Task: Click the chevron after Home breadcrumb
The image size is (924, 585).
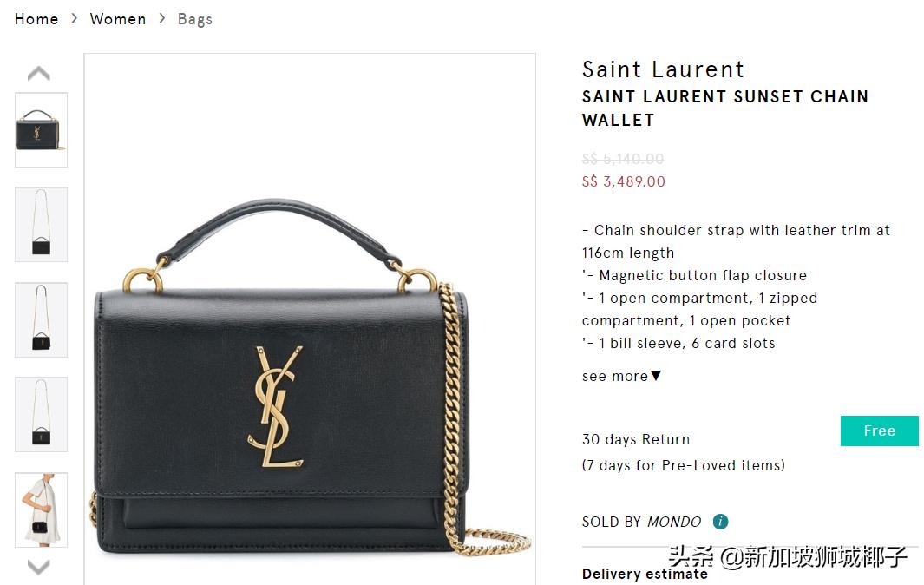Action: tap(75, 18)
